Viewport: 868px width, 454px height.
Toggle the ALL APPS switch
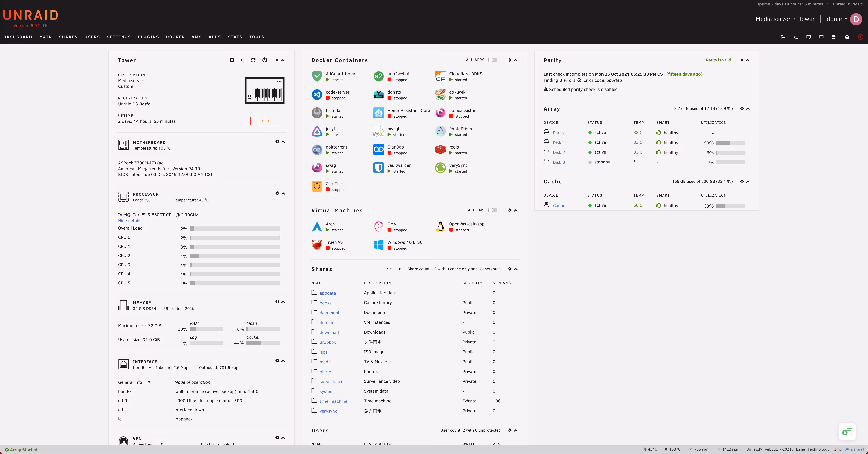(493, 60)
